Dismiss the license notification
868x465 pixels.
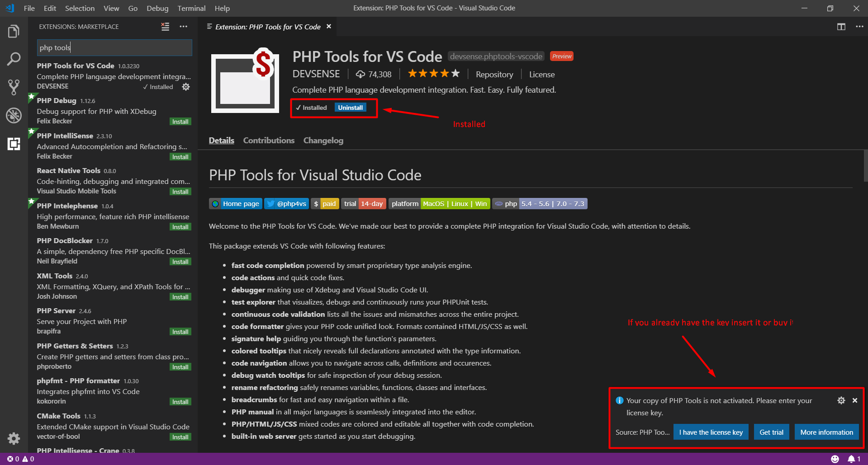pos(855,400)
